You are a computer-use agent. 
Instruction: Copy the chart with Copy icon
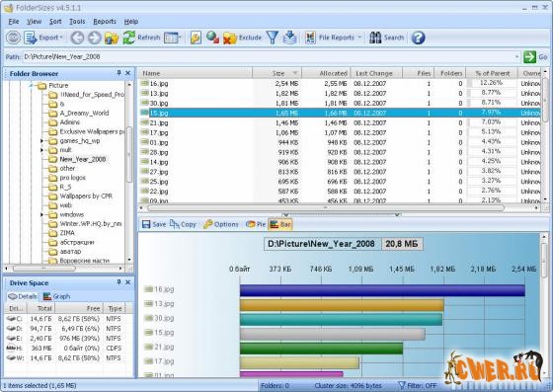(174, 224)
